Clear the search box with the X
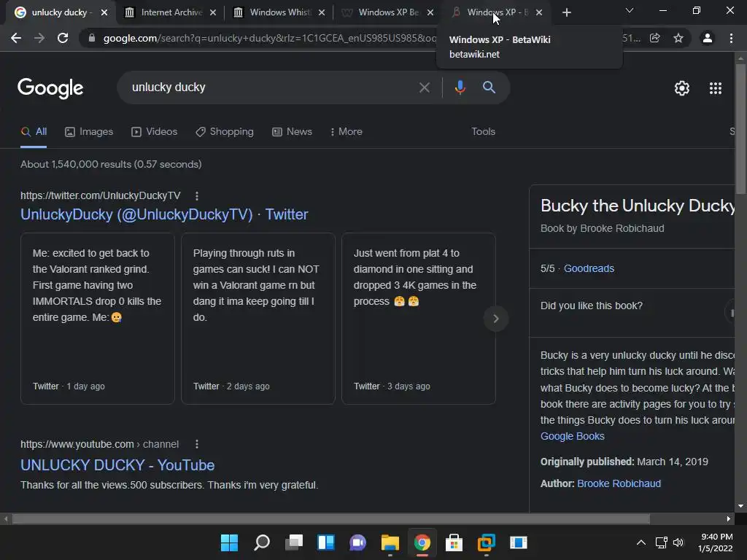Screen dimensions: 747x560 425,87
